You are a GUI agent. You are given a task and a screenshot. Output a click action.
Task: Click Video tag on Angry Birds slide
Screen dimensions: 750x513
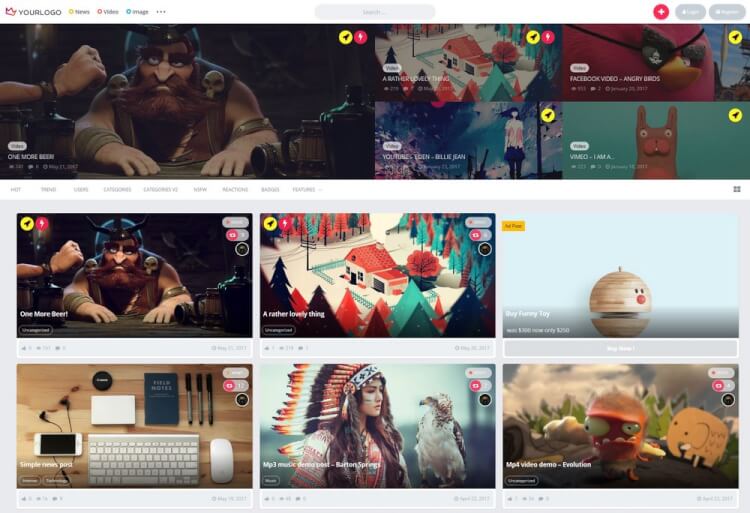[x=579, y=68]
